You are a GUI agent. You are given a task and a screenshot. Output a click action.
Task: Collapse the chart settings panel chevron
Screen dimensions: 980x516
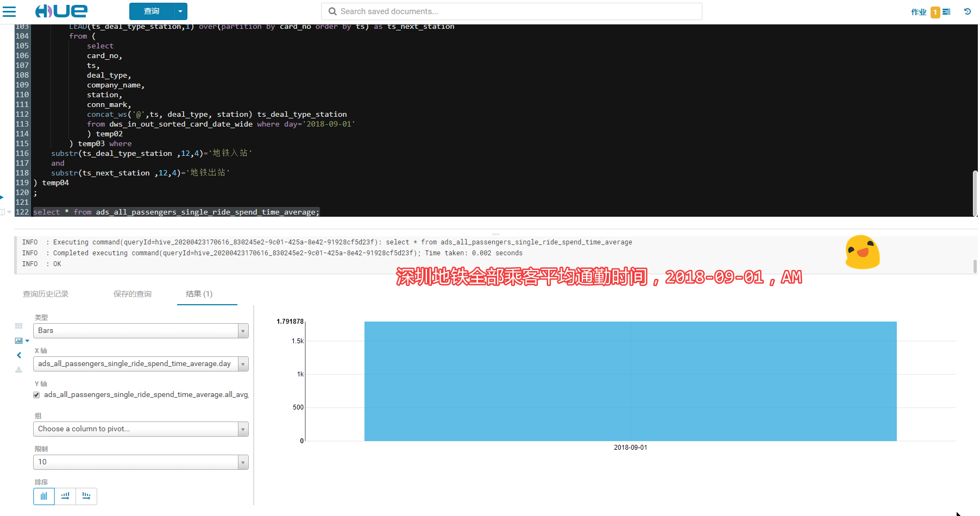(x=19, y=355)
